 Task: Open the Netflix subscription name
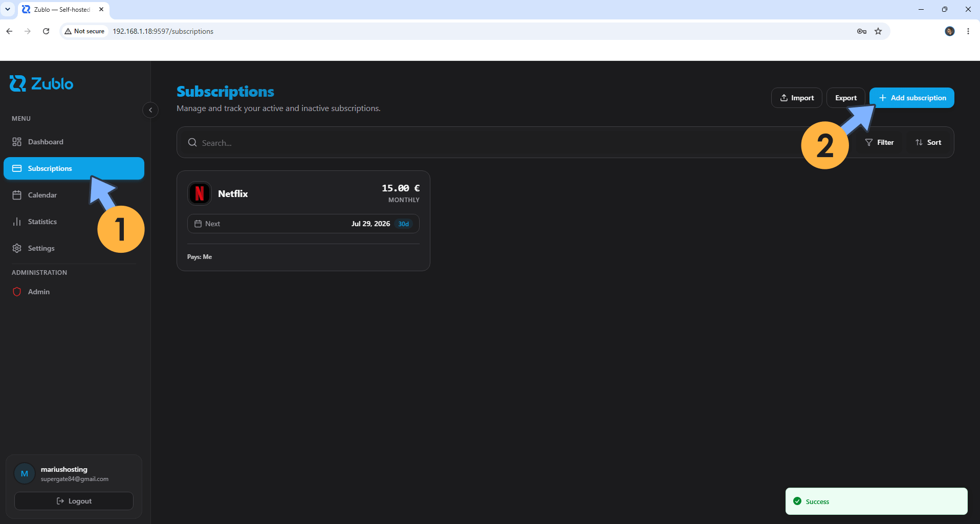click(233, 193)
